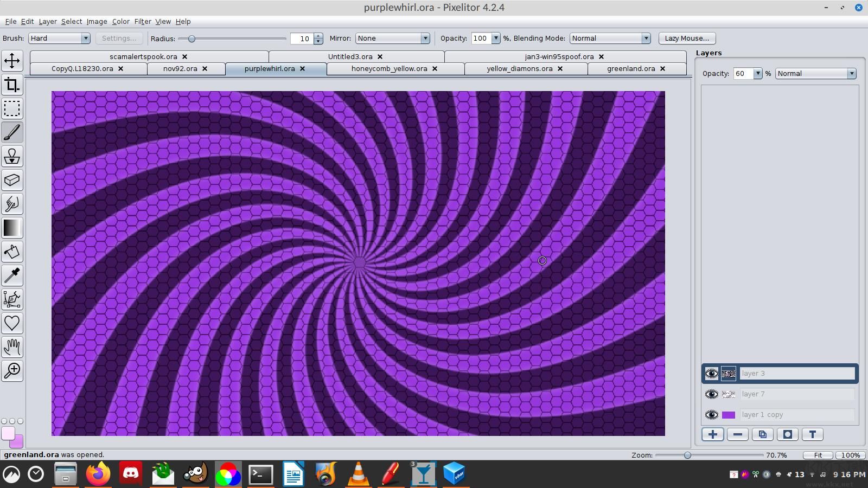
Task: Choose the Eraser tool
Action: point(12,180)
